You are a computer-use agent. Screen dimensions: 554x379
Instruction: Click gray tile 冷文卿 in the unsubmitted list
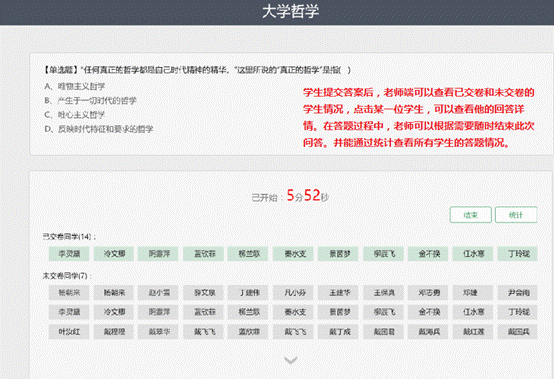tap(114, 312)
